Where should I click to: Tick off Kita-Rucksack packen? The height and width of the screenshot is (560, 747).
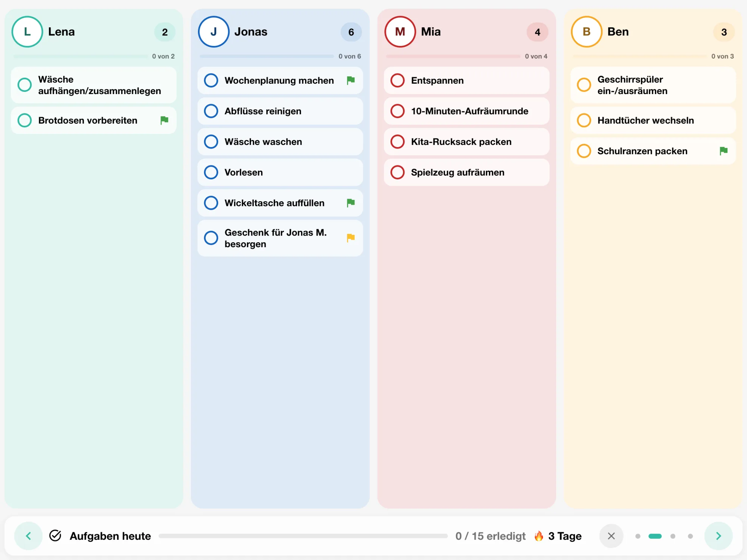[397, 141]
